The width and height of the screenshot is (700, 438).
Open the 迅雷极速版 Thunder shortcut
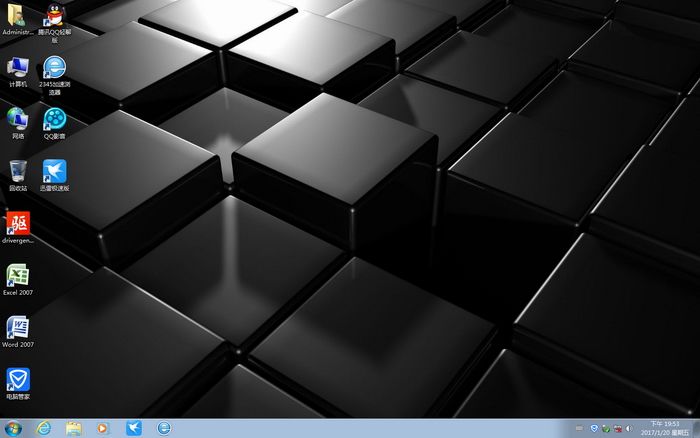point(54,171)
